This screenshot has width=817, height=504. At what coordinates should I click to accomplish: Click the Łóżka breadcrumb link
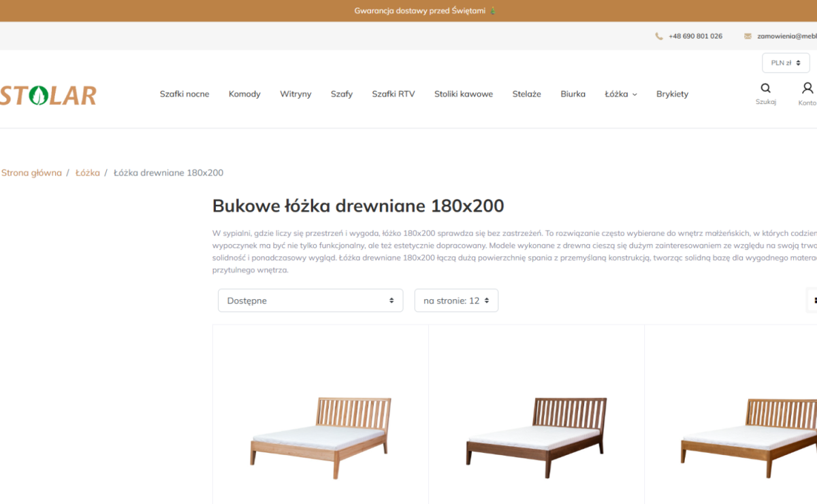(87, 172)
